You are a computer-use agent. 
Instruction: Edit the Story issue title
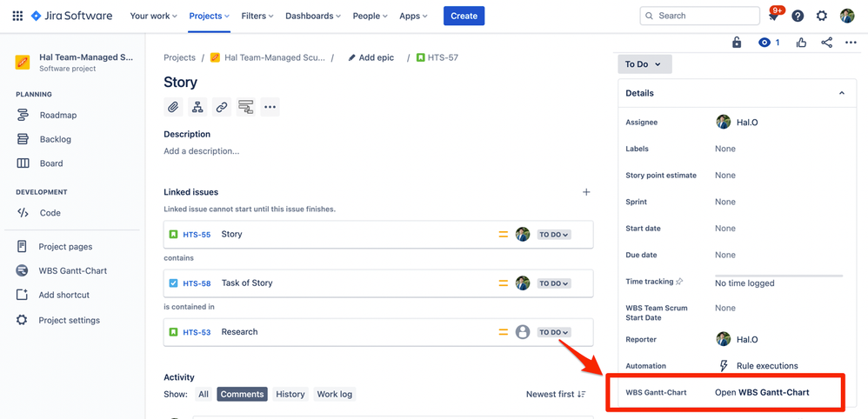pyautogui.click(x=180, y=83)
